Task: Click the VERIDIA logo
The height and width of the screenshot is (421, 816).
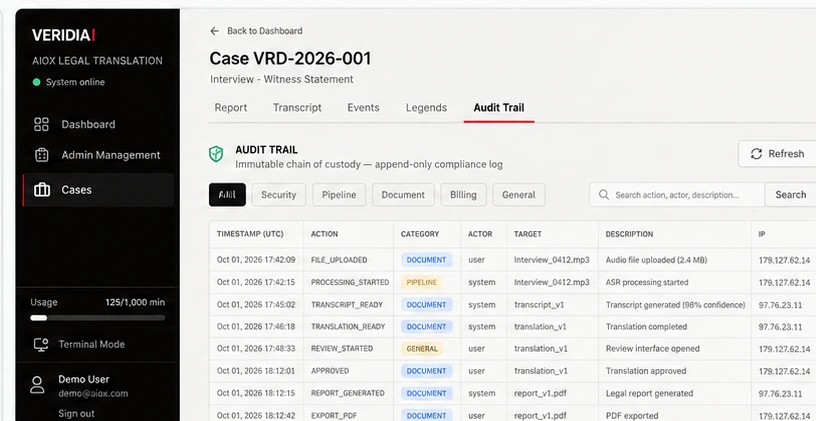Action: click(63, 35)
